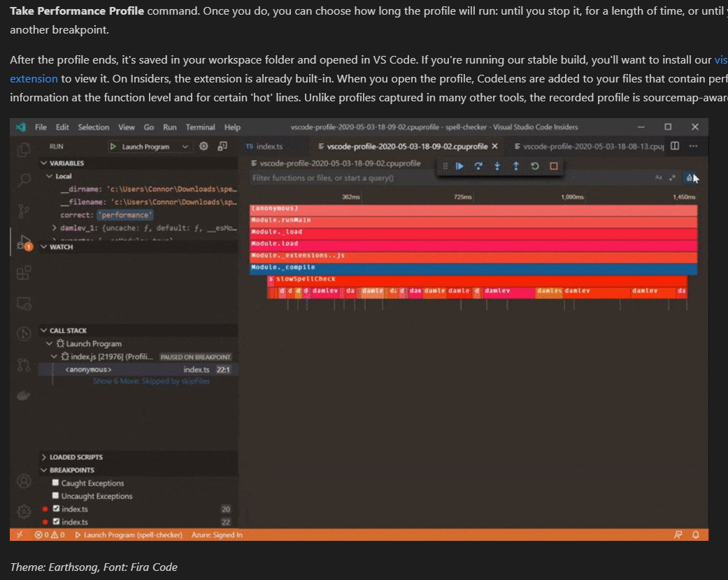Collapse the CALL STACK section
The width and height of the screenshot is (728, 580).
click(x=43, y=331)
